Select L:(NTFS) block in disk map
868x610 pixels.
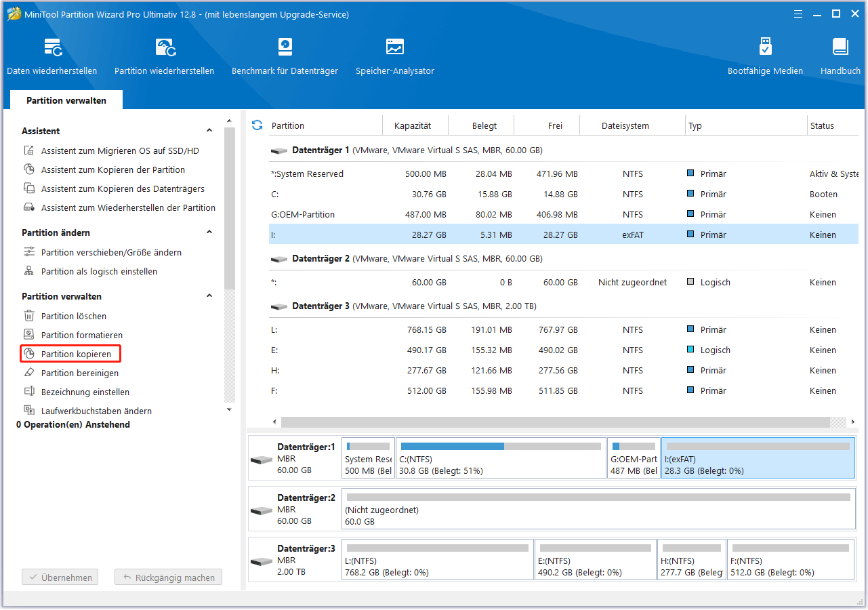(438, 560)
